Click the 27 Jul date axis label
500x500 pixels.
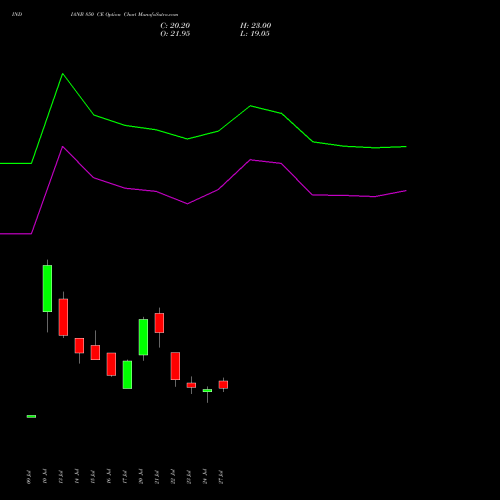[221, 477]
